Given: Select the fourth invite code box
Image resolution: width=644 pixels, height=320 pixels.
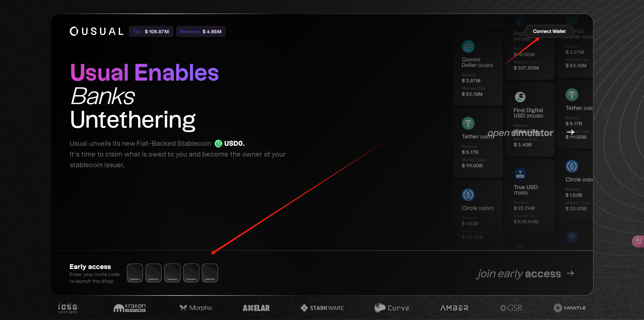Looking at the screenshot, I should click(191, 273).
